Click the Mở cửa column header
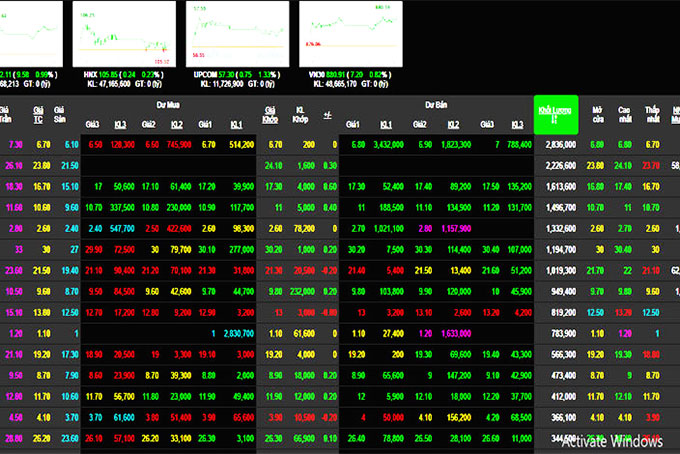The height and width of the screenshot is (454, 680). pyautogui.click(x=597, y=113)
